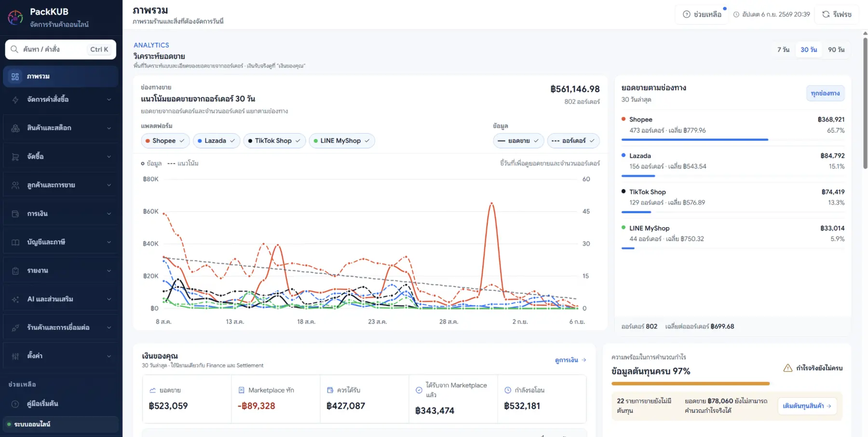This screenshot has width=868, height=437.
Task: Click the PackKUB logo icon
Action: [15, 17]
